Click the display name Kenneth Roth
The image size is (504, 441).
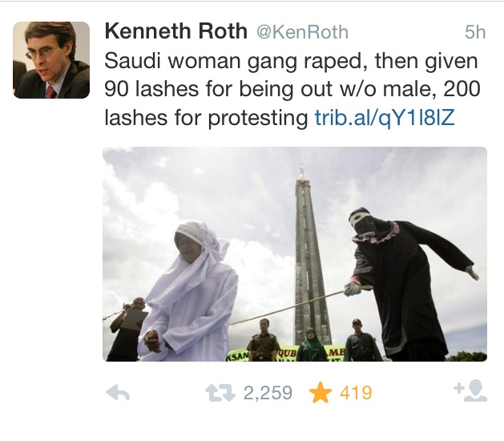coord(177,31)
